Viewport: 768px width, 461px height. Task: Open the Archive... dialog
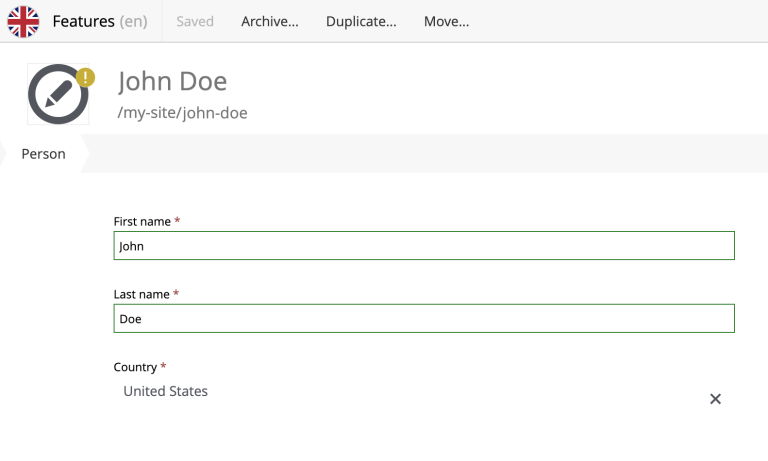270,21
